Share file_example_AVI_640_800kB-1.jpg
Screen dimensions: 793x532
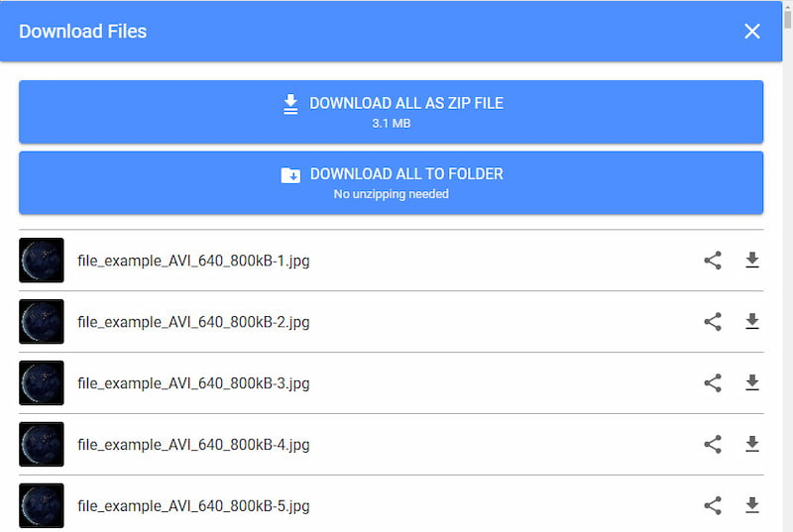[x=713, y=261]
